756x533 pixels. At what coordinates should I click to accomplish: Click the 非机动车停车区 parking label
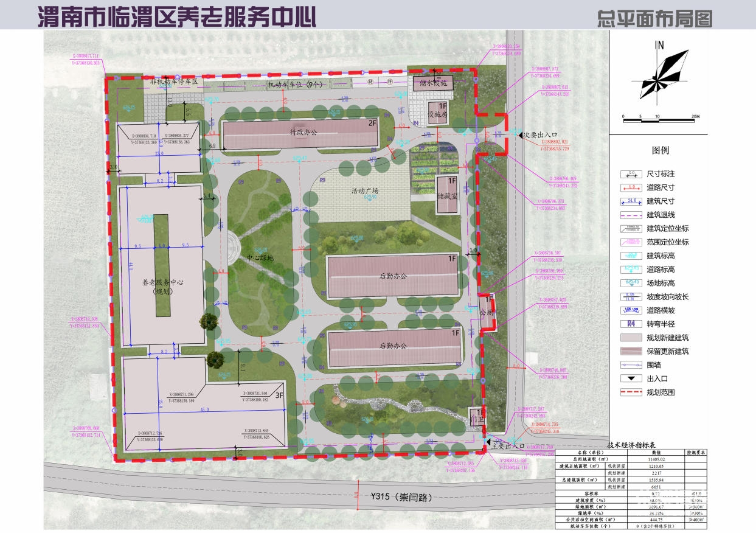(x=175, y=80)
